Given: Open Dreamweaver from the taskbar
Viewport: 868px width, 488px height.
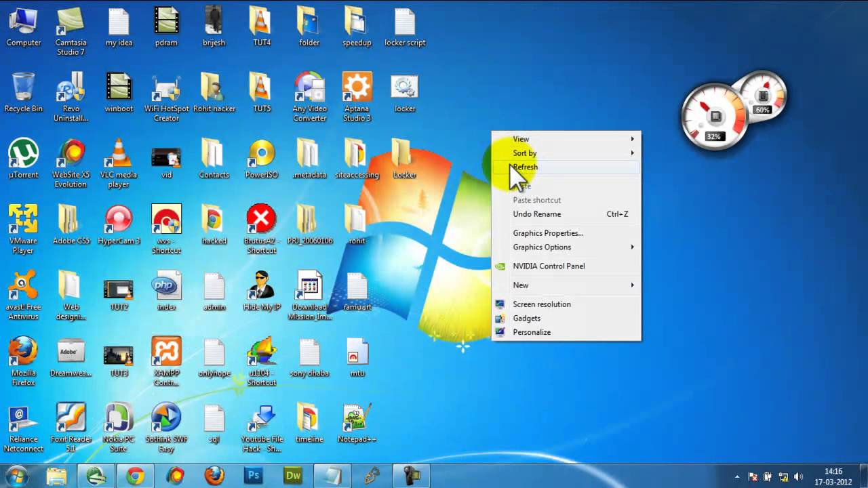Looking at the screenshot, I should tap(293, 476).
